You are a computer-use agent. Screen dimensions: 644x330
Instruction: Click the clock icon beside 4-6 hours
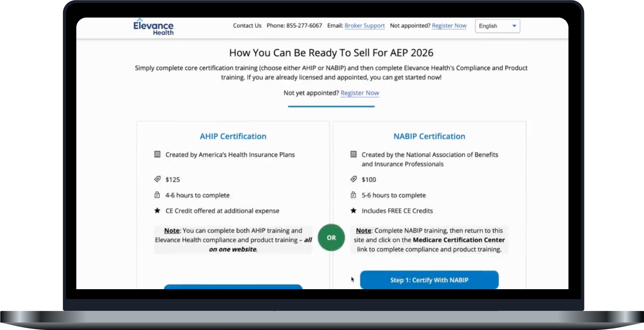[x=157, y=195]
